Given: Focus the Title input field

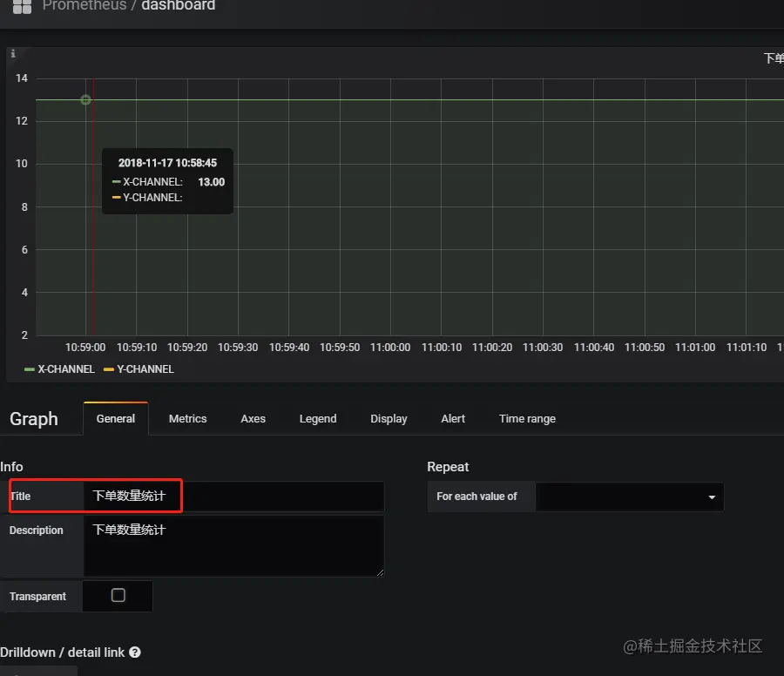Looking at the screenshot, I should tap(233, 496).
